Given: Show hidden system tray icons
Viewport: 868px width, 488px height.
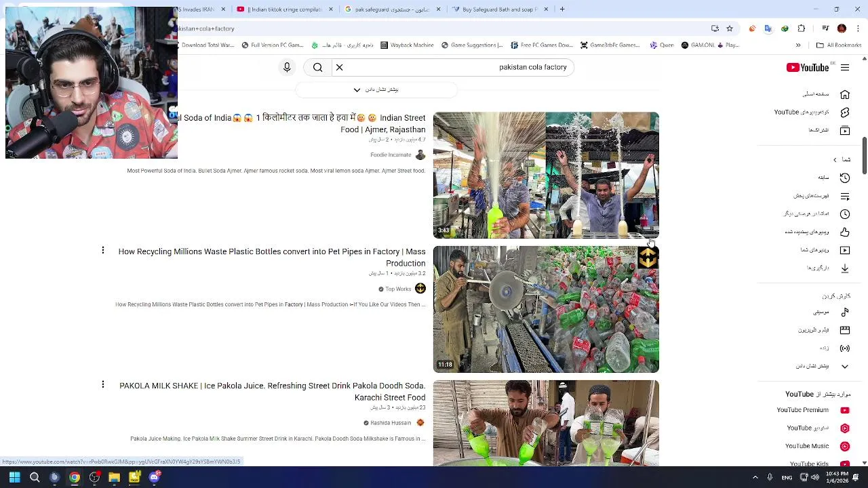Looking at the screenshot, I should pos(755,477).
